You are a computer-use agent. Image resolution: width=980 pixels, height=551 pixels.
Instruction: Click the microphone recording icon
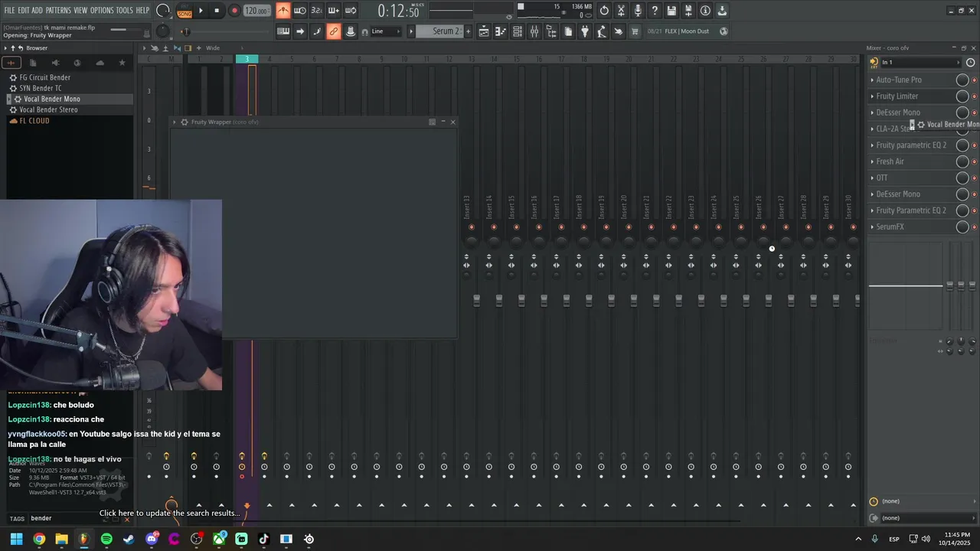point(638,11)
